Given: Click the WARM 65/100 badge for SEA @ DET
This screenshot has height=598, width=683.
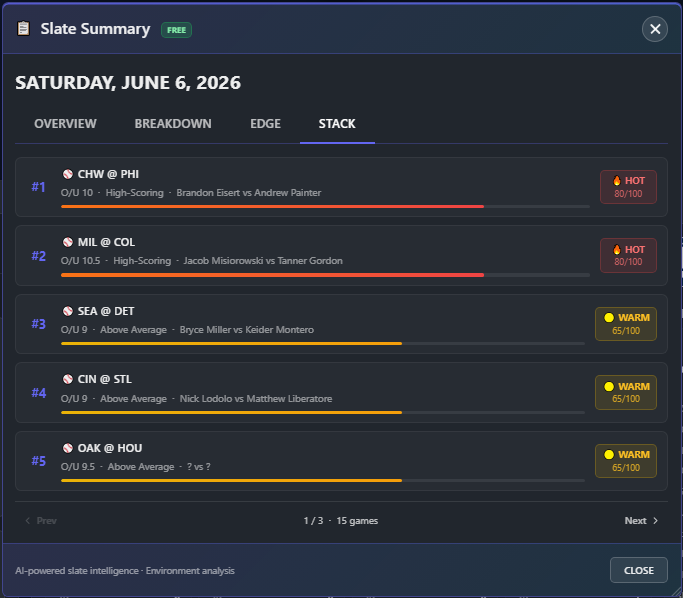Looking at the screenshot, I should point(626,324).
